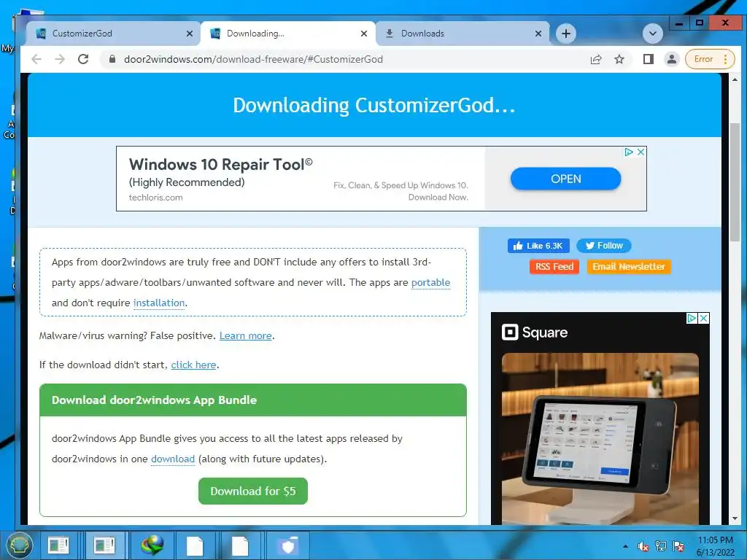Screen dimensions: 747x560
Task: Click the muted volume tray icon
Action: [643, 547]
